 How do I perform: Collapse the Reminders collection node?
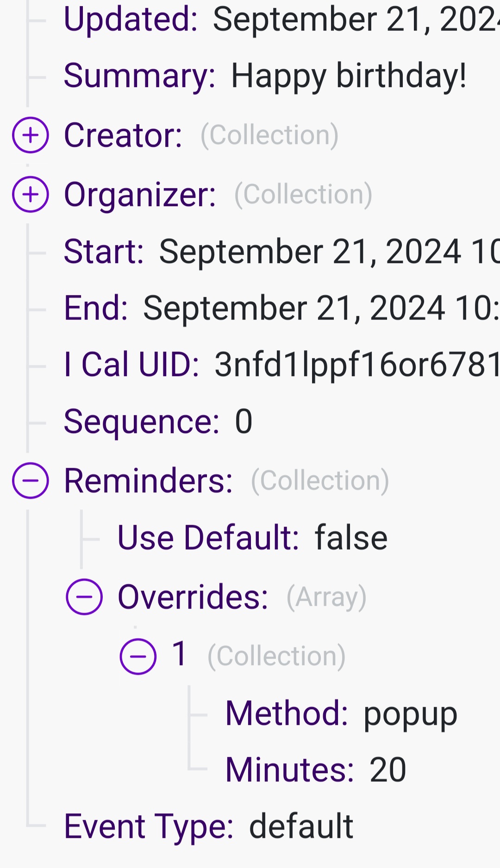pyautogui.click(x=30, y=481)
